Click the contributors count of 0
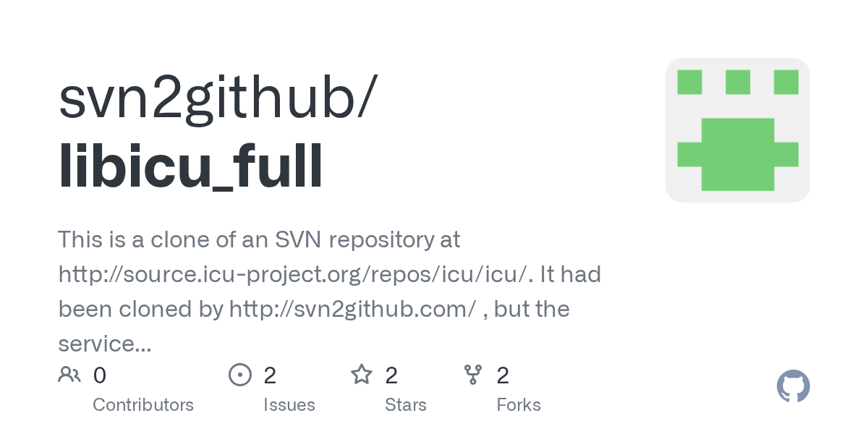 [x=100, y=375]
